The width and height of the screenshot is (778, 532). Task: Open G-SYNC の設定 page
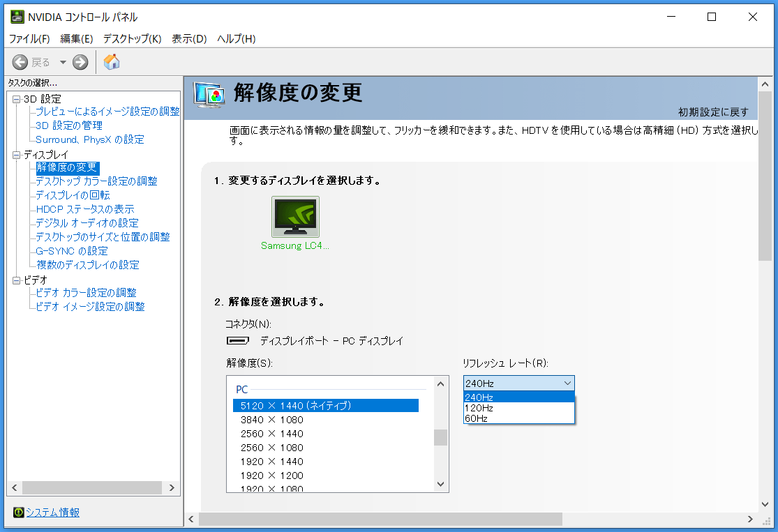pos(71,251)
